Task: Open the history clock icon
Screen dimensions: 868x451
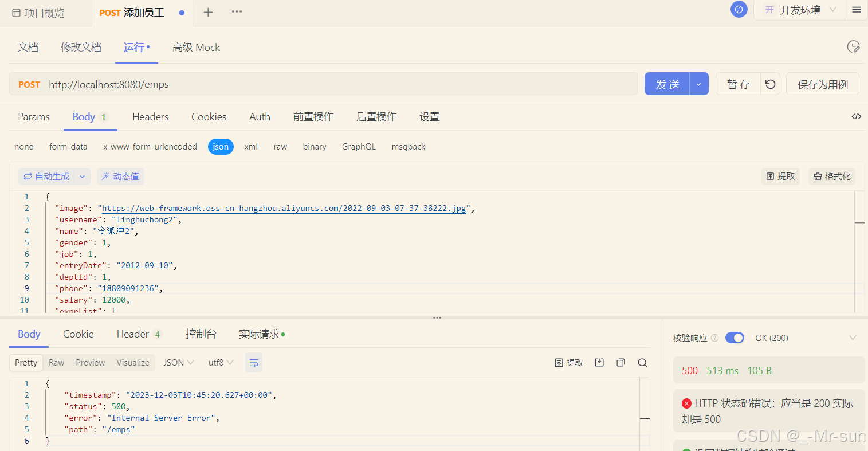Action: tap(853, 47)
